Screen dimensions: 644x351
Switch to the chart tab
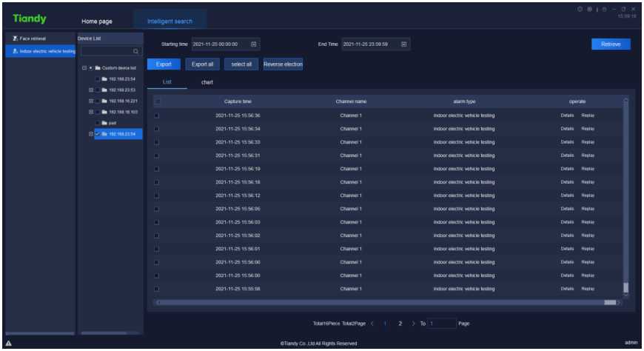coord(207,82)
